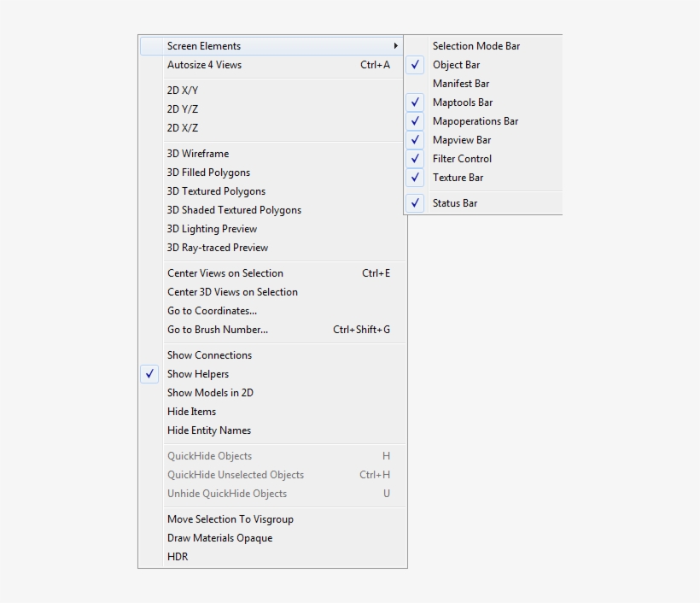Hide the Texture Bar

[462, 178]
